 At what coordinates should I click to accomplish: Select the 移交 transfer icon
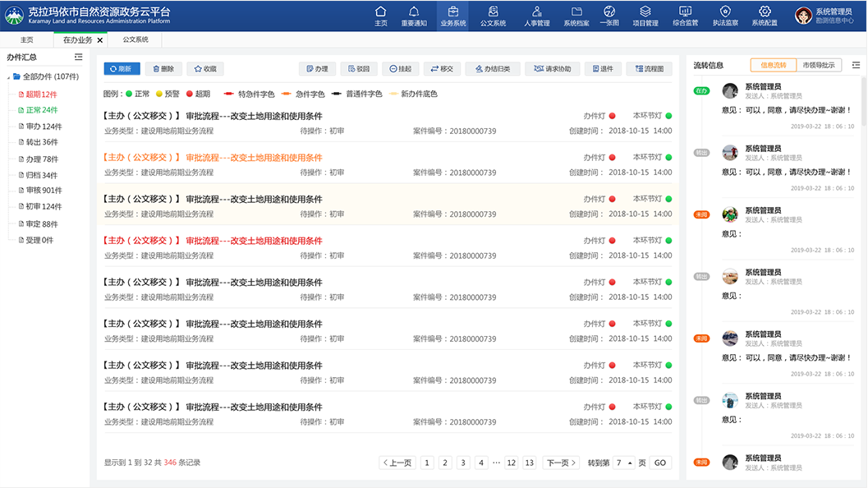point(441,69)
